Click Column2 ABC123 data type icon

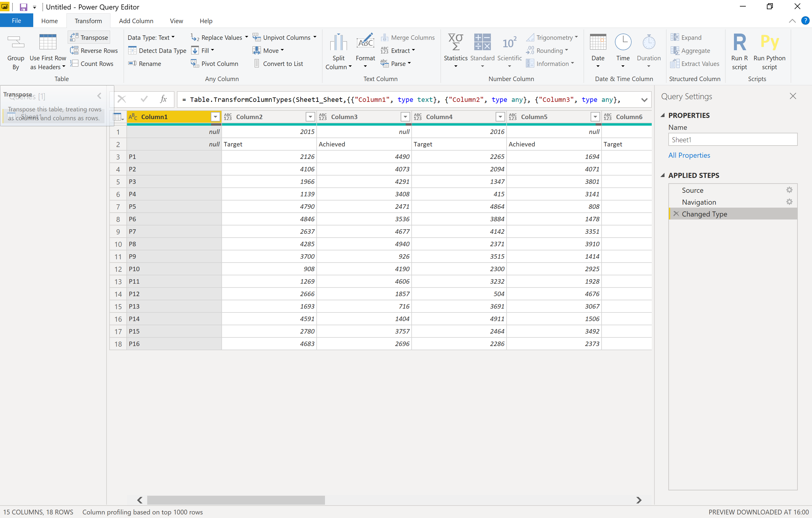[x=228, y=117]
